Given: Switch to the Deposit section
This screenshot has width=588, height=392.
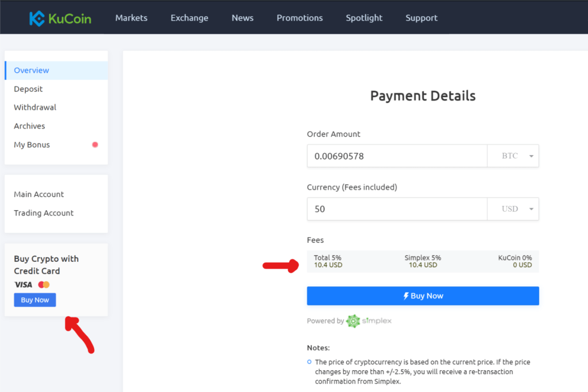Looking at the screenshot, I should (x=28, y=88).
